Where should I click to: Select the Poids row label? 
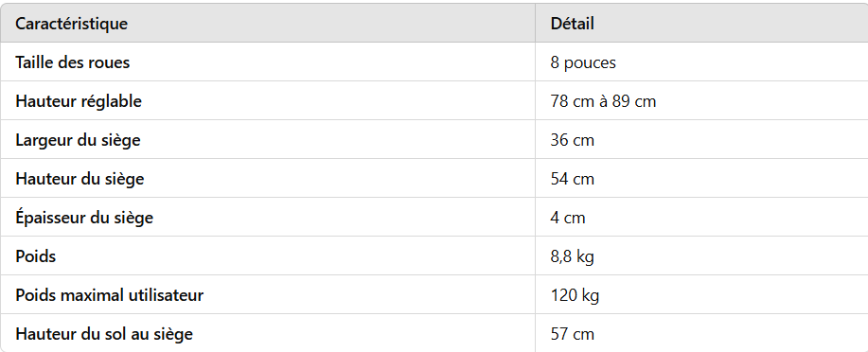36,256
